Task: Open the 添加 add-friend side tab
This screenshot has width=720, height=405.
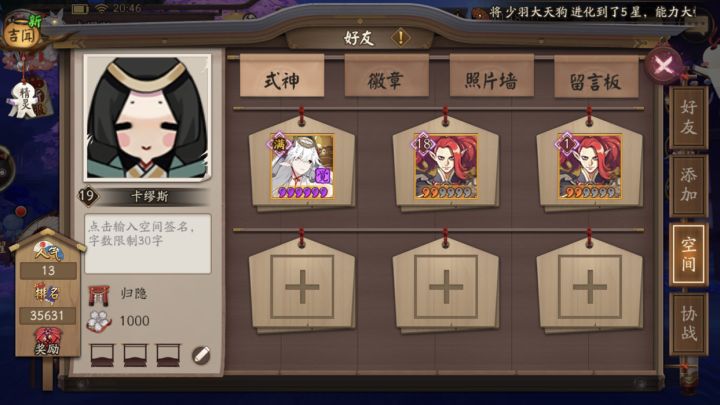Action: click(688, 186)
